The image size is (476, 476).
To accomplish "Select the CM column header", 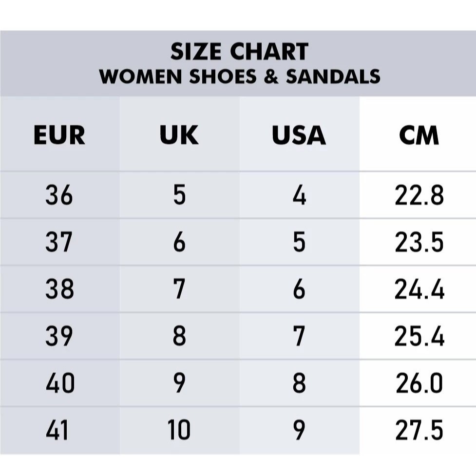I will coord(419,135).
